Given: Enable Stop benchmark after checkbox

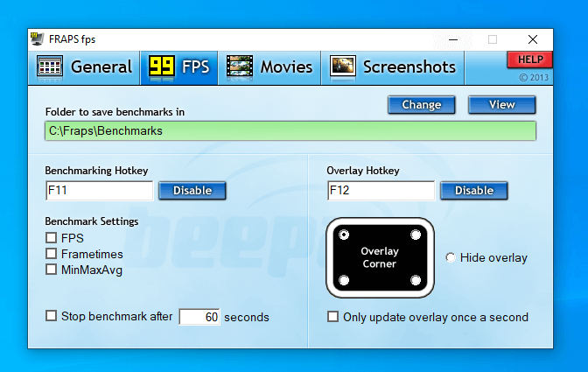Looking at the screenshot, I should pyautogui.click(x=51, y=315).
